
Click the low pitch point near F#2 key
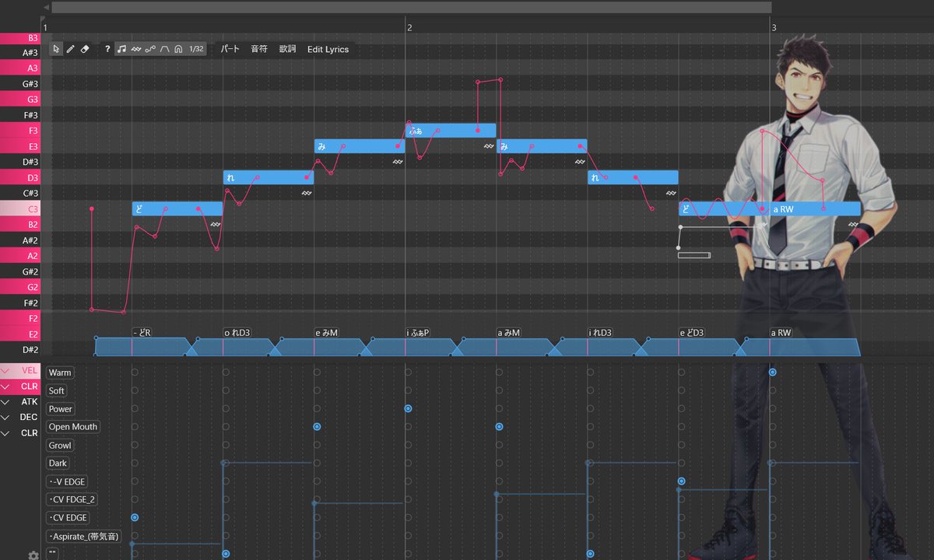click(92, 310)
